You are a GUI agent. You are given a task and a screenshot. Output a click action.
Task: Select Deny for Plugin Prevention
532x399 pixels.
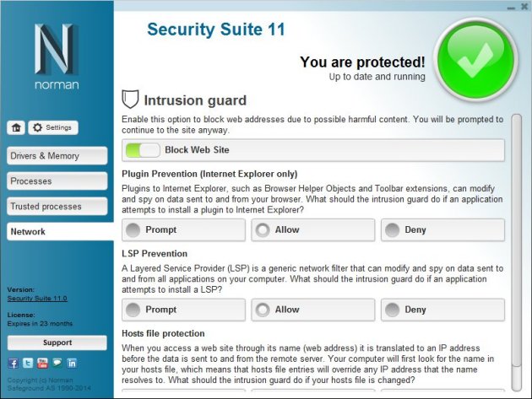tap(442, 229)
